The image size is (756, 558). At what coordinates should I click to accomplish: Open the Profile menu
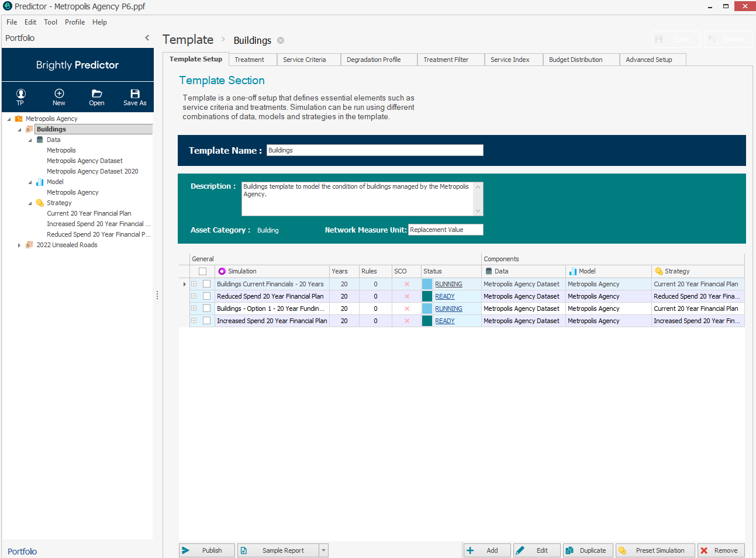(x=75, y=22)
